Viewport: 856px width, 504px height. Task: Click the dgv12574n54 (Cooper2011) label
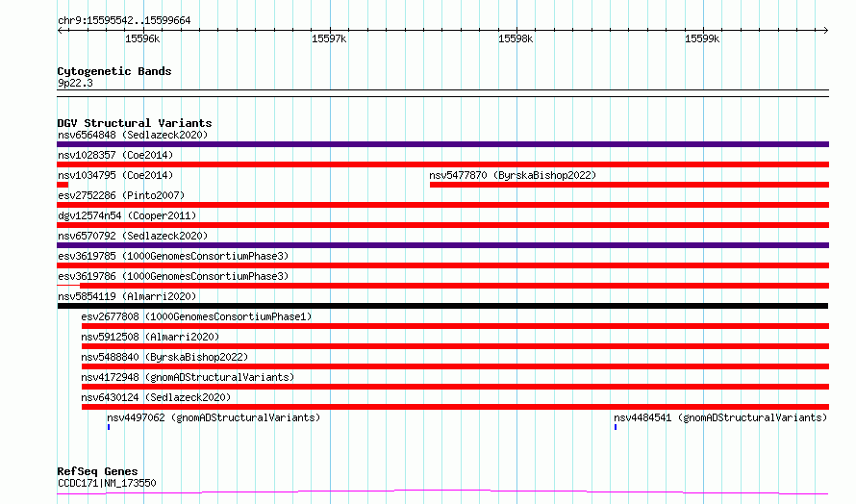point(127,215)
